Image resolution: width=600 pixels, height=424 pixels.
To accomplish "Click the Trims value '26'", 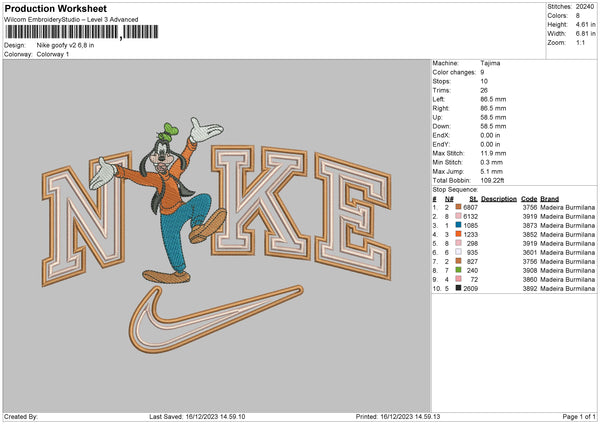I will (484, 90).
